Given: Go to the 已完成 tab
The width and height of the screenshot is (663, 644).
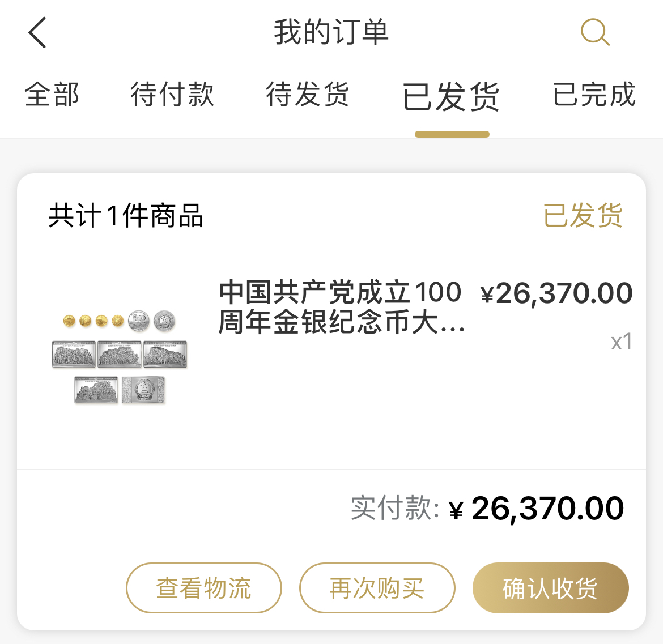Looking at the screenshot, I should (x=594, y=94).
